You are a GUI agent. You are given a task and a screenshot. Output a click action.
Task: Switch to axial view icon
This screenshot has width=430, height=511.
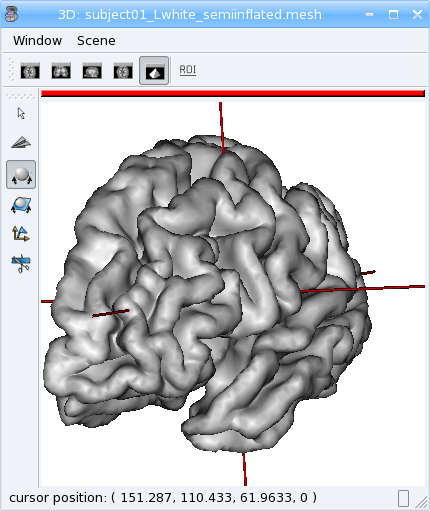30,71
